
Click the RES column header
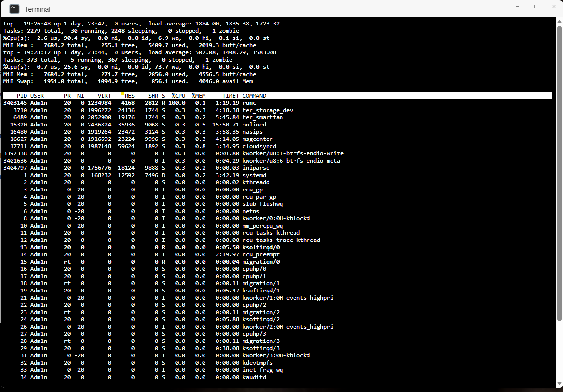click(129, 96)
